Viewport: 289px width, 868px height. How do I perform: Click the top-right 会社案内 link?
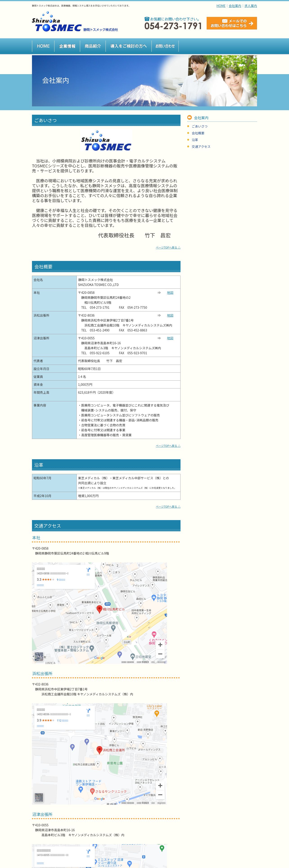point(235,6)
